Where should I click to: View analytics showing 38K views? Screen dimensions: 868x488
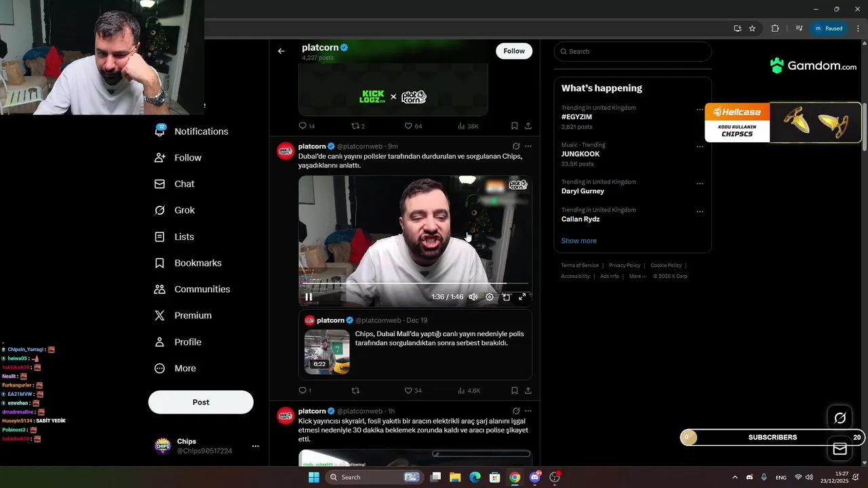[468, 126]
